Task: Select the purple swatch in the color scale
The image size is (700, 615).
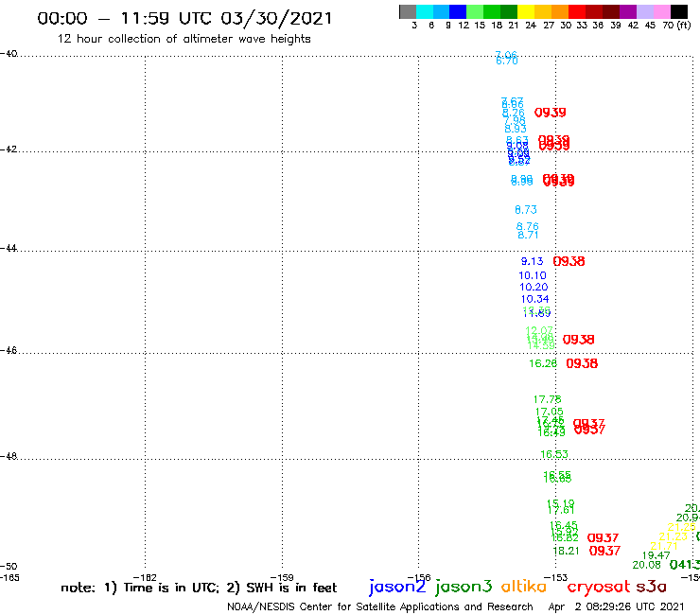Action: pos(628,11)
